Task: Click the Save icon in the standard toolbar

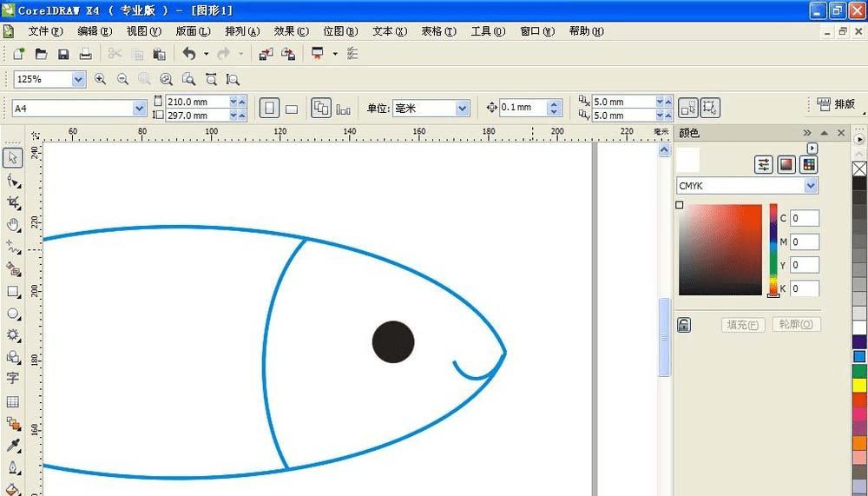Action: [x=63, y=54]
